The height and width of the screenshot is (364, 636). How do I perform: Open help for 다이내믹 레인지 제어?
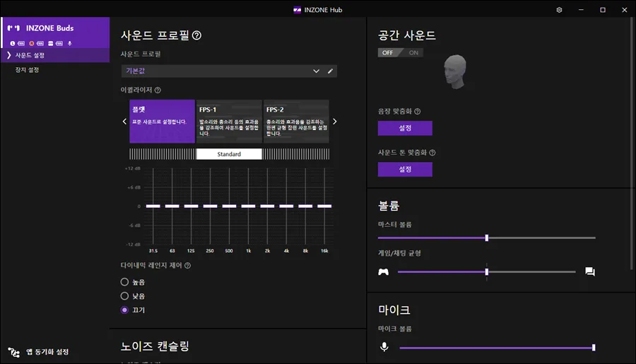187,265
